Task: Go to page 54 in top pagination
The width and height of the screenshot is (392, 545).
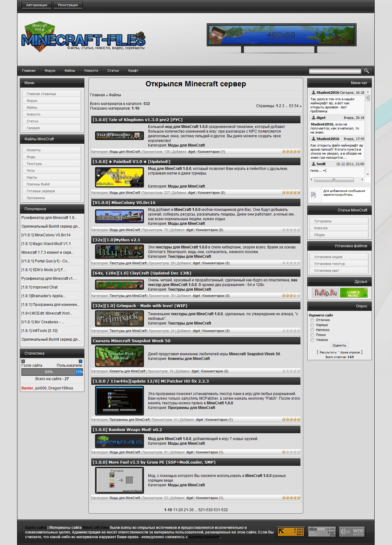Action: click(296, 106)
